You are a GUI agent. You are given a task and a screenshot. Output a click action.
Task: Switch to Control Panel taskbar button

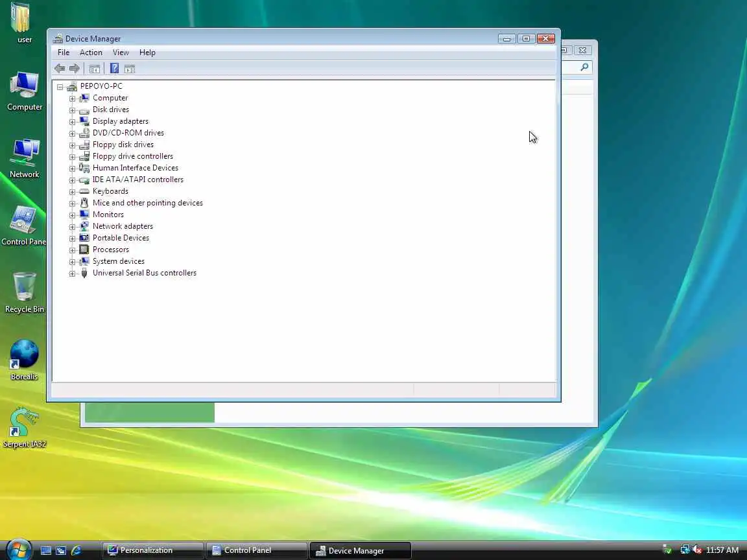(x=257, y=550)
